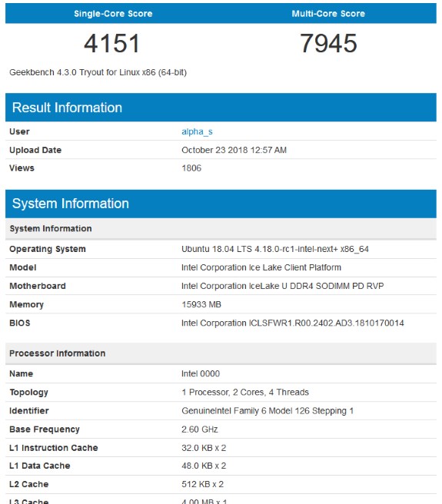Viewport: 442px width, 504px height.
Task: Select the L1 Data Cache 48.0 KB value
Action: click(x=204, y=466)
